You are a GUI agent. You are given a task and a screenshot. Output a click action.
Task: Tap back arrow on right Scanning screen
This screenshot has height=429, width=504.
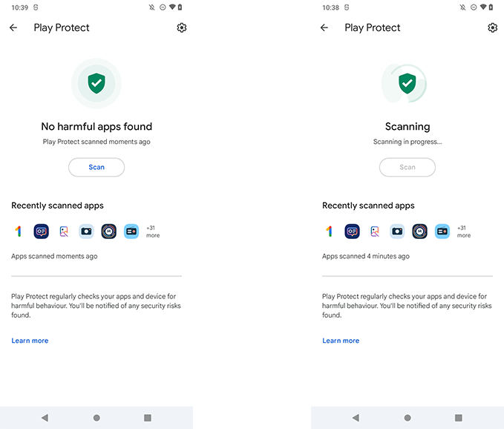324,27
